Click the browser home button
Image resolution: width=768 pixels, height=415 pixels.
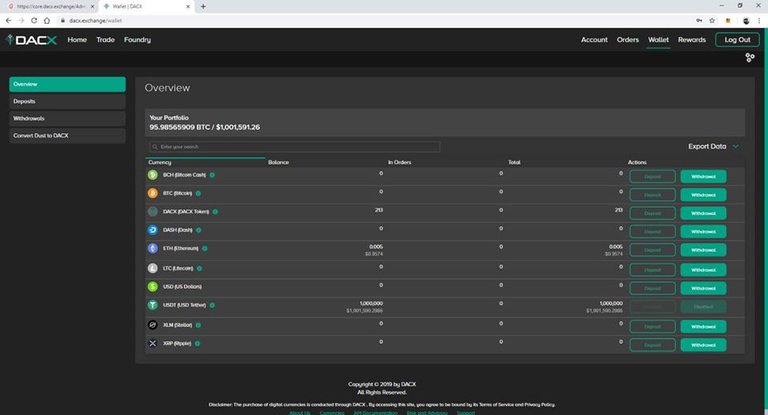click(47, 21)
